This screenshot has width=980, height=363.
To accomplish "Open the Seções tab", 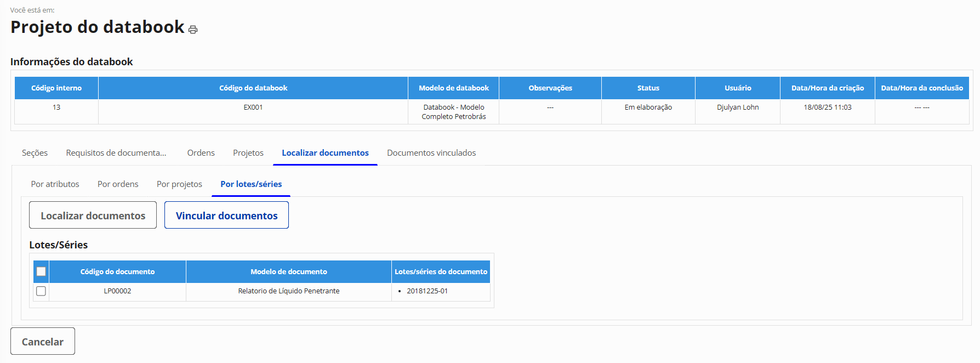I will tap(35, 153).
